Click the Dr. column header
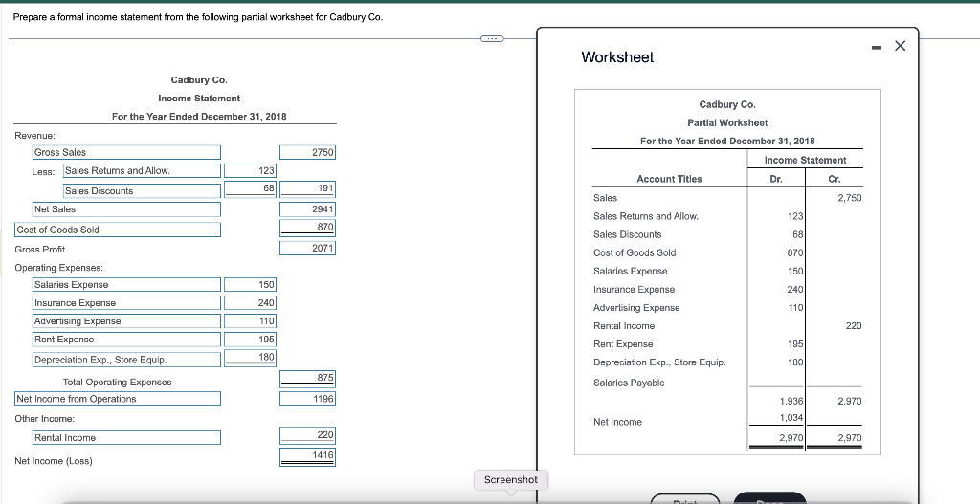The width and height of the screenshot is (980, 504). click(x=775, y=179)
